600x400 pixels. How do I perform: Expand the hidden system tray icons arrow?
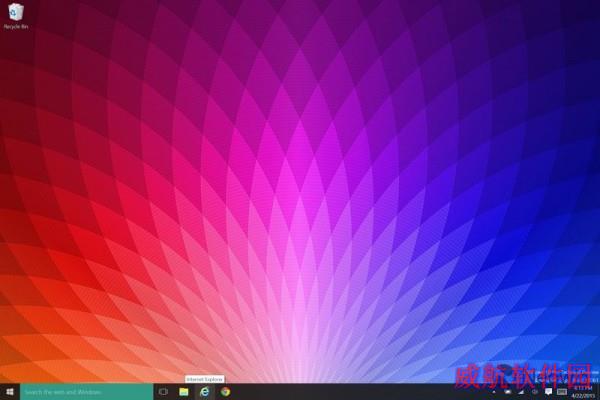point(494,392)
